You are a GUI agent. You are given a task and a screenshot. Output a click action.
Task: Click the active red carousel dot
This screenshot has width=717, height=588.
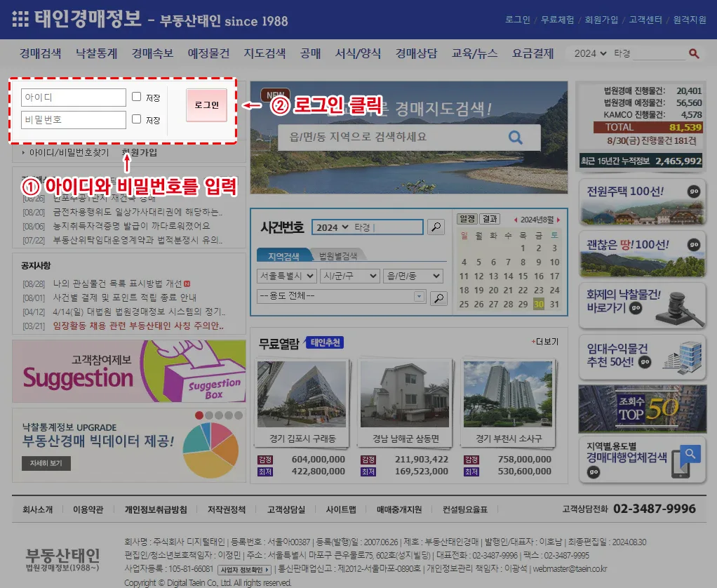(199, 415)
